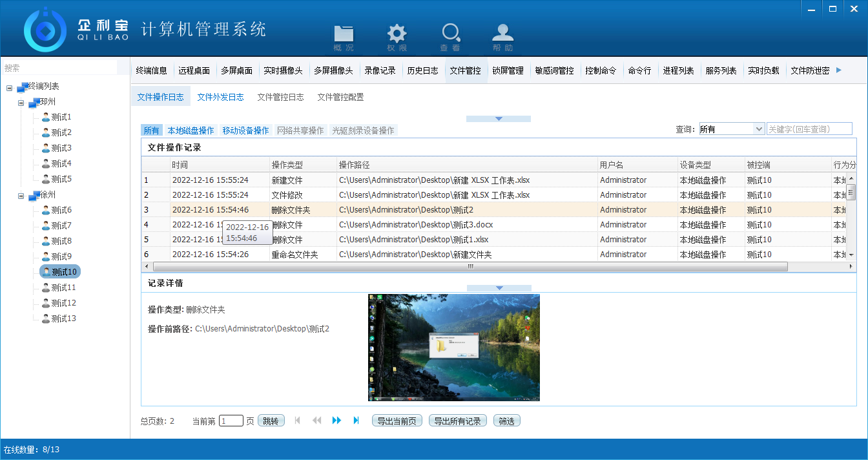Click the 导出所有记录 button

pyautogui.click(x=457, y=421)
